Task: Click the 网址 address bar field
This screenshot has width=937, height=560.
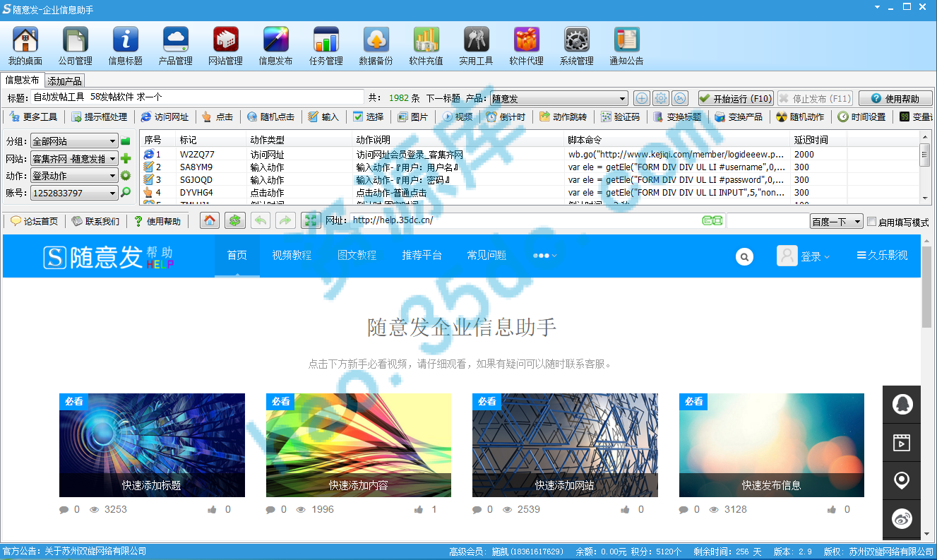Action: coord(526,220)
